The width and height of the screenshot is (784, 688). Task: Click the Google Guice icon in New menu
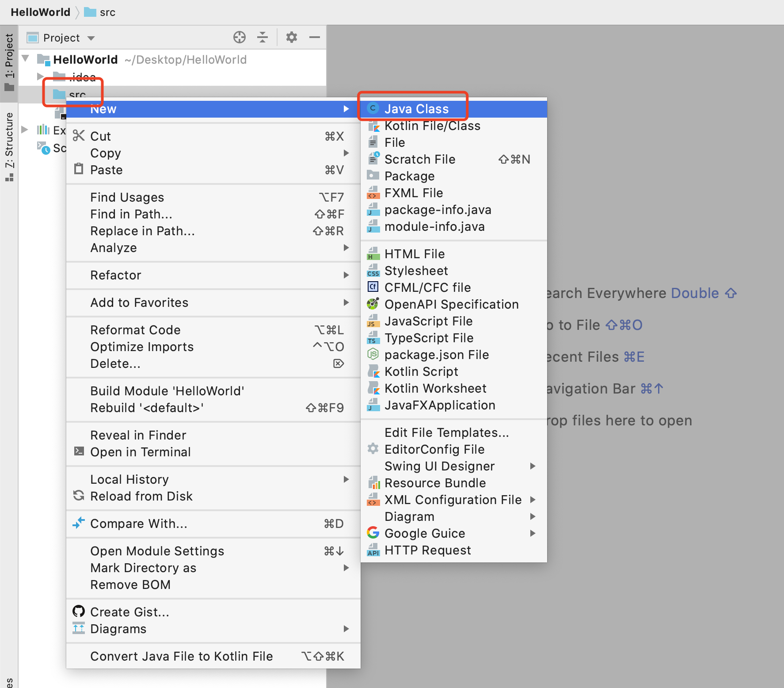click(373, 533)
